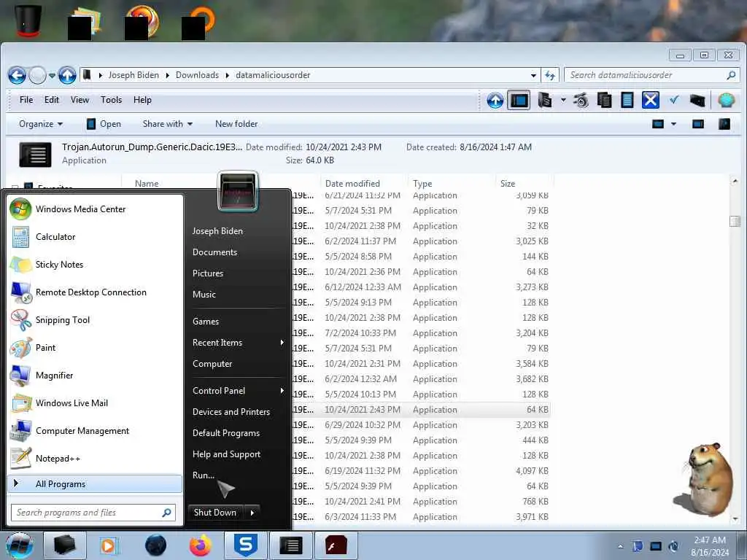The height and width of the screenshot is (560, 747).
Task: Click Joseph Biden in the address breadcrumb
Action: pyautogui.click(x=133, y=75)
